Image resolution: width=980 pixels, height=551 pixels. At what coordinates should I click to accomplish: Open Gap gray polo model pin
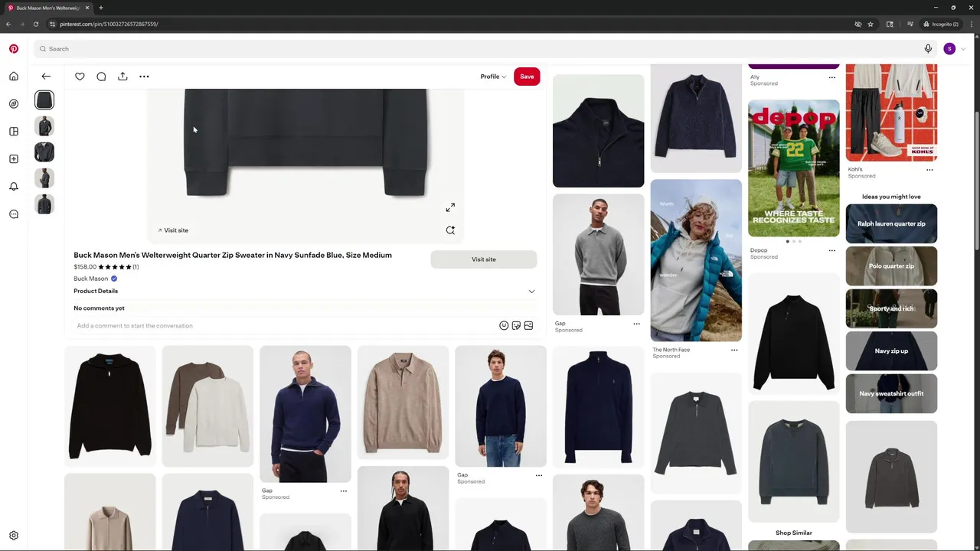[x=599, y=255]
